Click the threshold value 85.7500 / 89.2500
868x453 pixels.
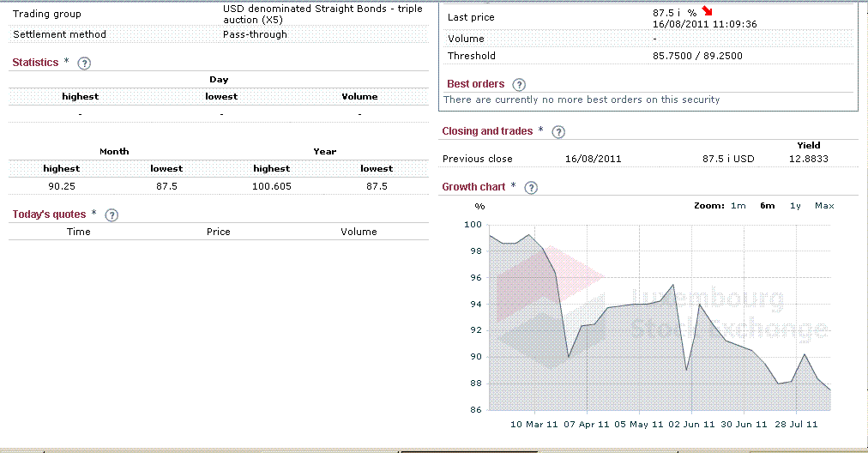pyautogui.click(x=696, y=57)
